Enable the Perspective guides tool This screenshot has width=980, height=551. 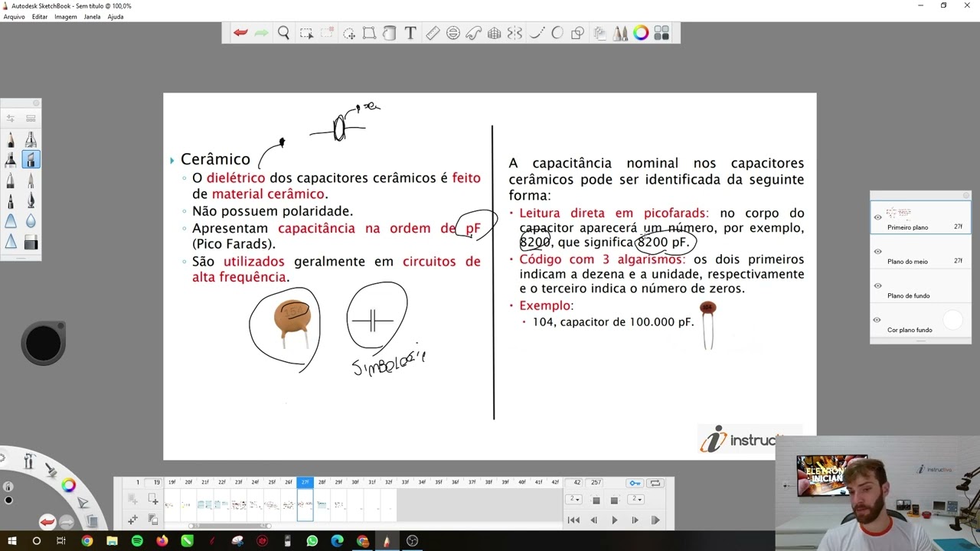pos(495,33)
